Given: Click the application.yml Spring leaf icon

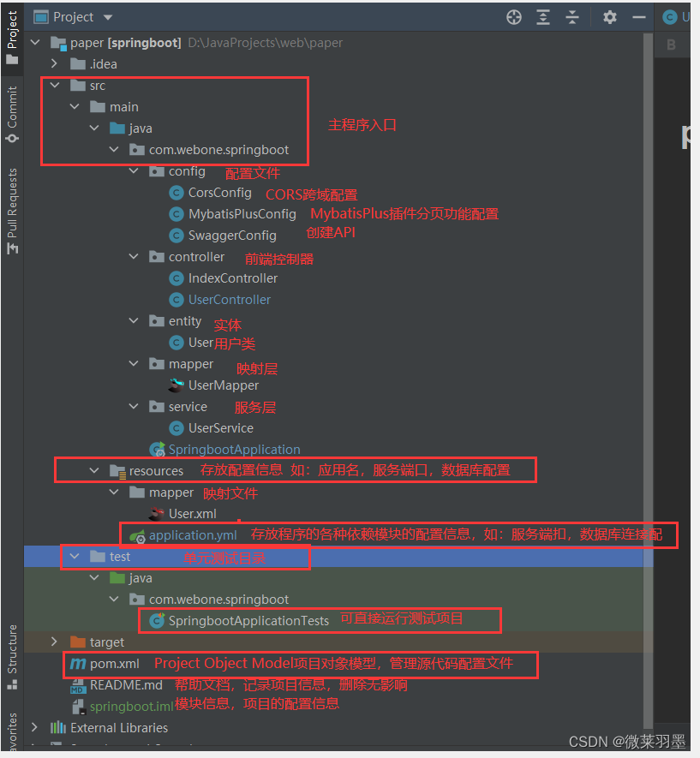Looking at the screenshot, I should (137, 534).
